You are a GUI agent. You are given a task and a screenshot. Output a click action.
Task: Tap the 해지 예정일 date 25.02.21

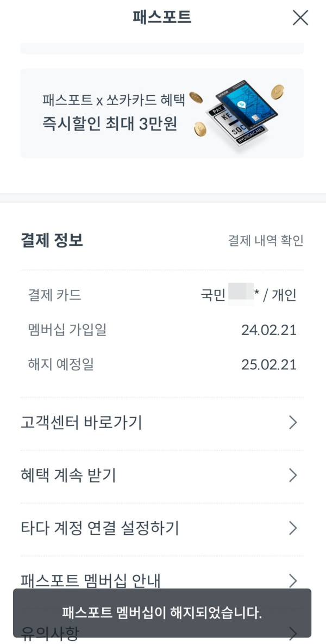click(x=273, y=364)
